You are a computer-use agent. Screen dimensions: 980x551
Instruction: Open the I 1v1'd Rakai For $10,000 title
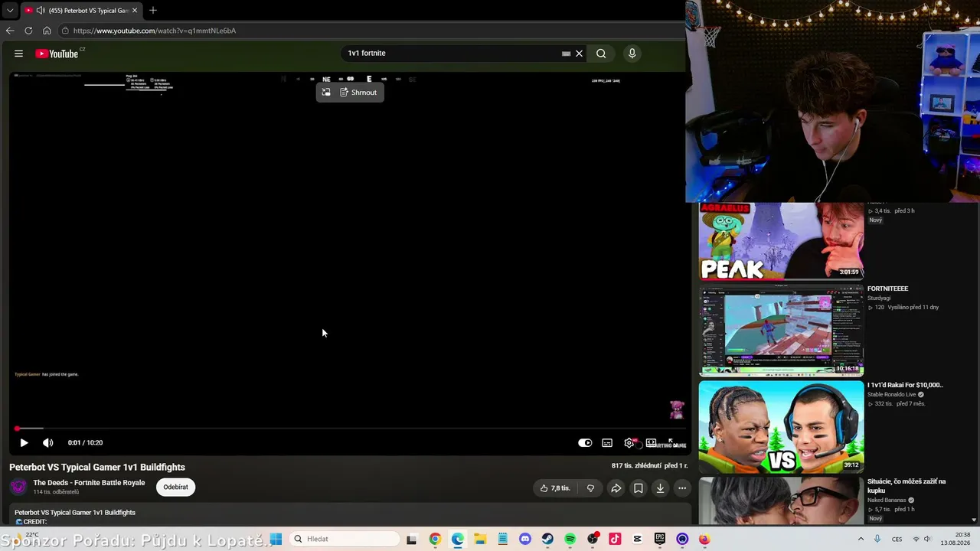click(x=905, y=385)
